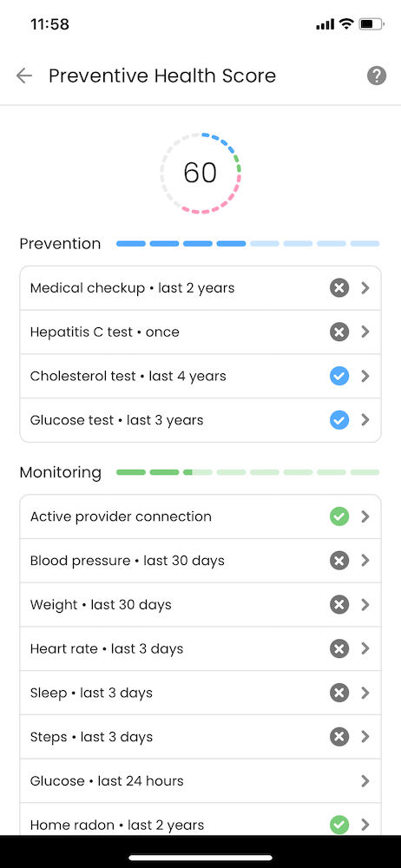The image size is (401, 868).
Task: Expand Steps row with its chevron
Action: tap(365, 737)
